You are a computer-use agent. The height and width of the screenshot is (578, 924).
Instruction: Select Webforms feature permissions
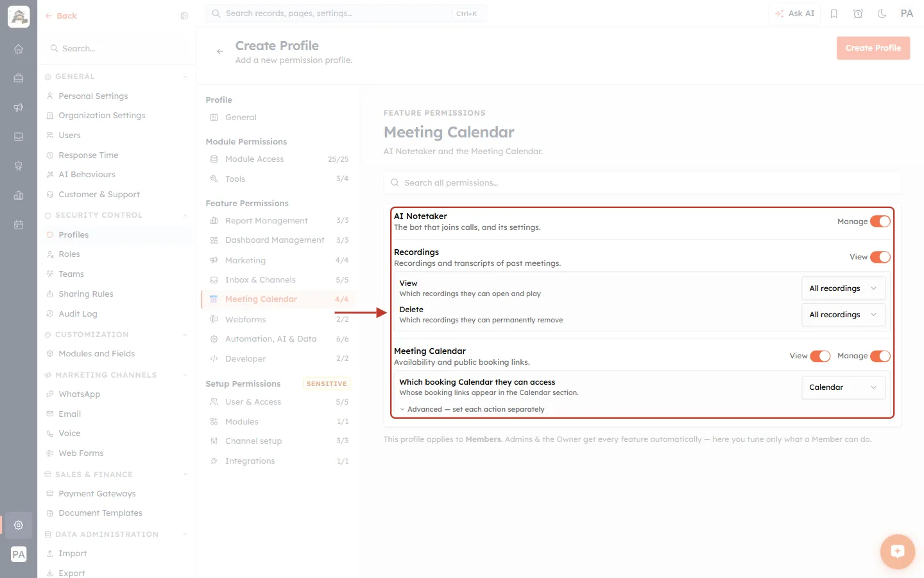coord(278,319)
